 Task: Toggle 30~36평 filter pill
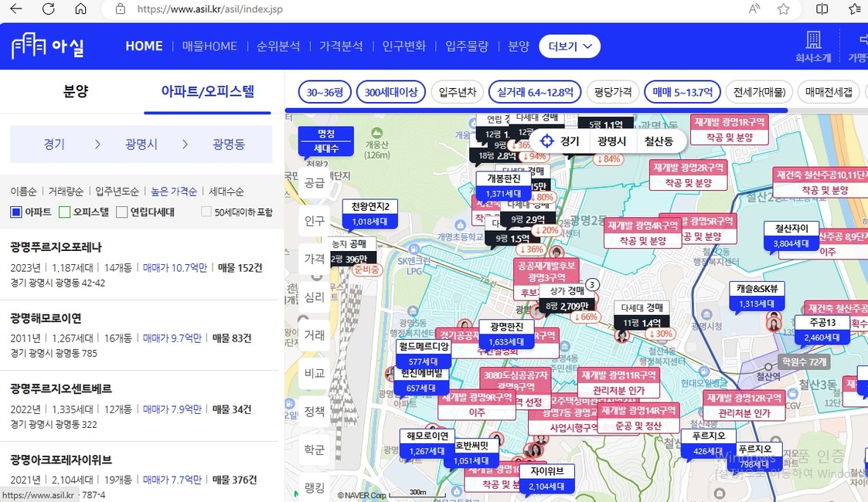(x=325, y=93)
